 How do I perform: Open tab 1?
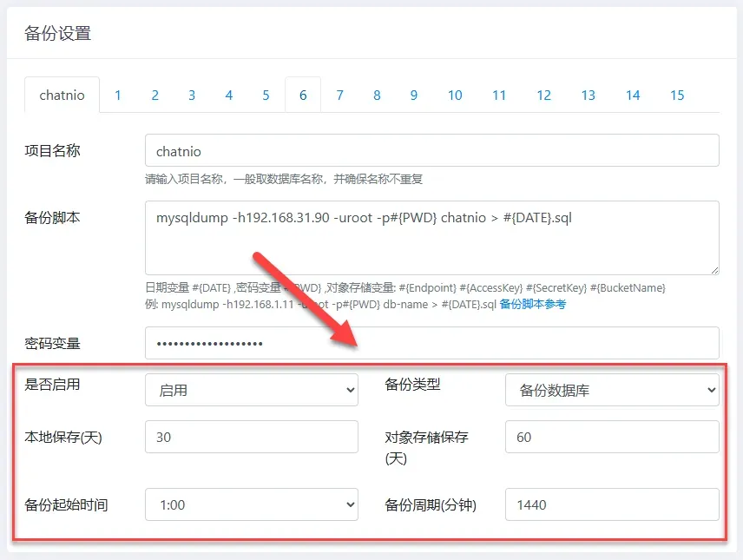[117, 95]
